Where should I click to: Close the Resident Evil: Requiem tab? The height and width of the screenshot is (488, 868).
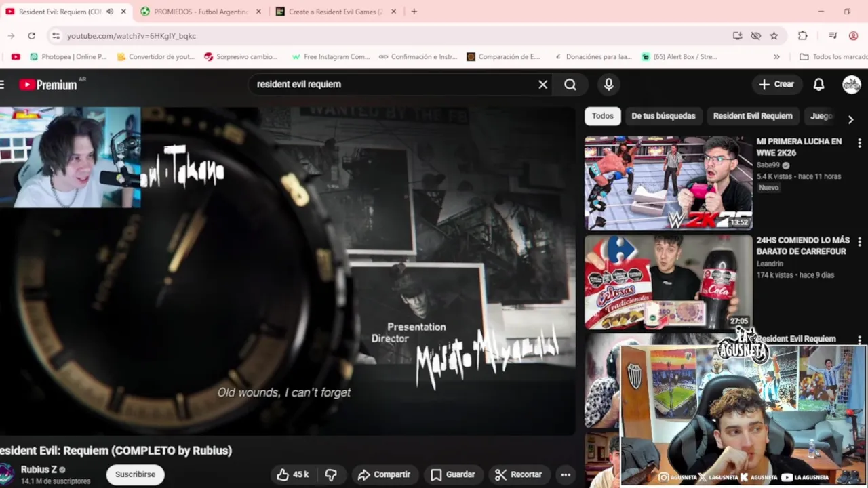point(123,12)
